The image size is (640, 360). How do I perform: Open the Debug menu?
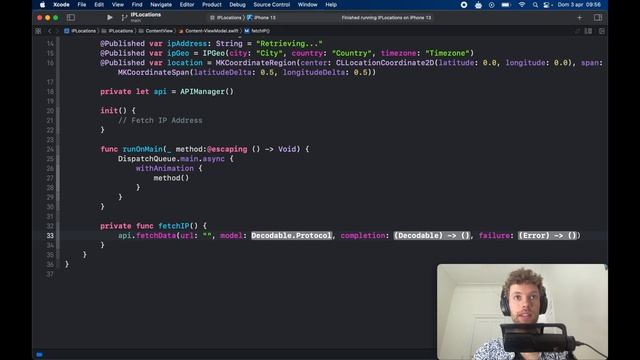pos(237,5)
